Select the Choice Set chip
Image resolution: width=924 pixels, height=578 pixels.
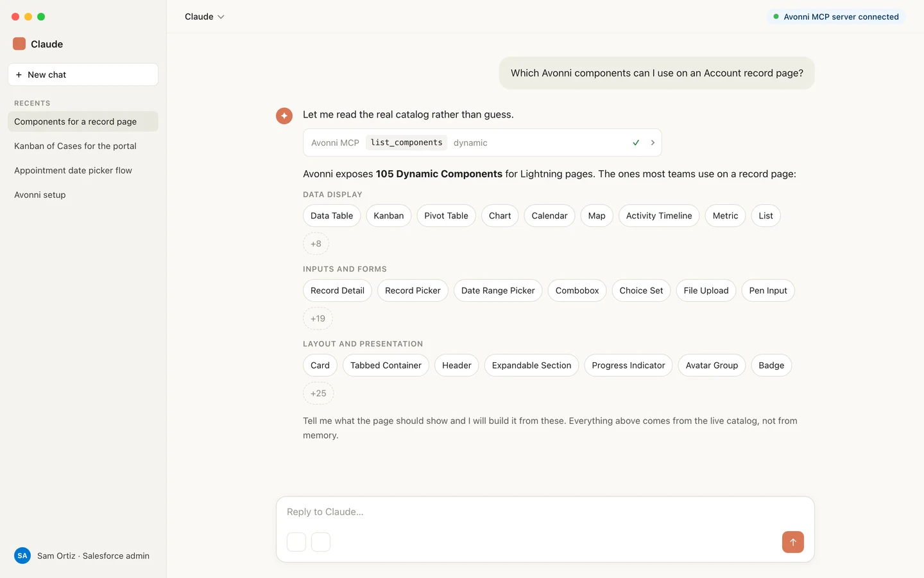tap(641, 290)
